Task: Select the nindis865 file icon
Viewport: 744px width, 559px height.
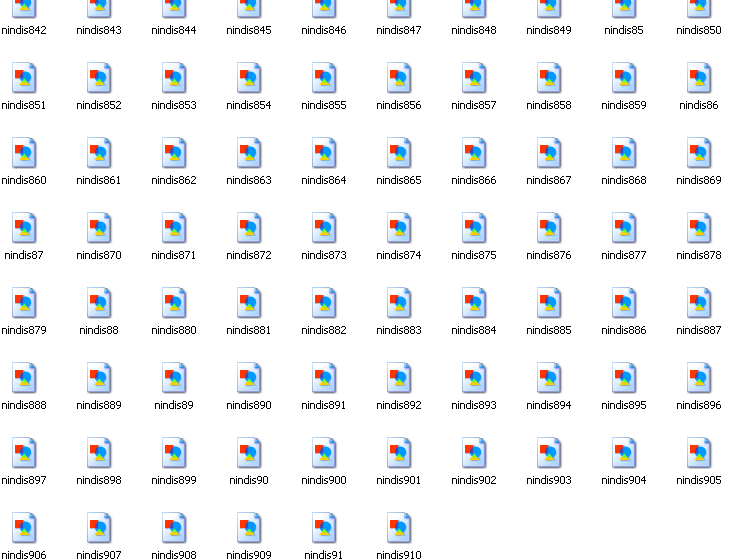Action: 399,153
